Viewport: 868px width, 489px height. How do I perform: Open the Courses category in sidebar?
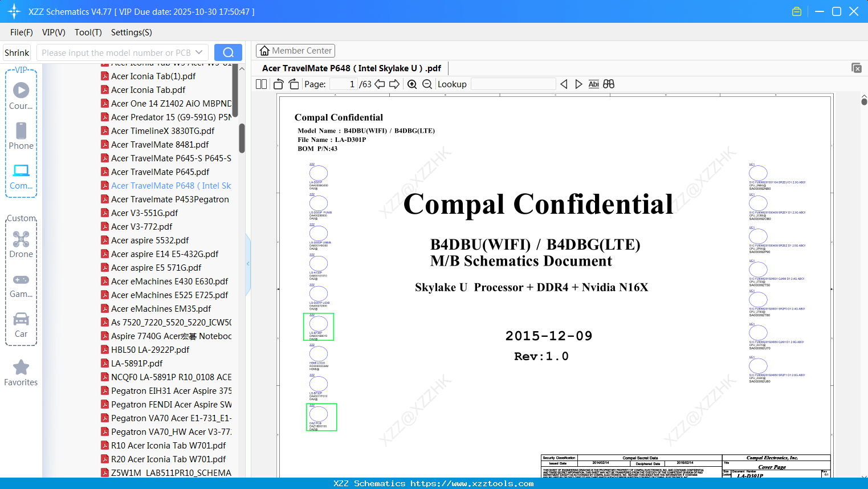coord(21,96)
